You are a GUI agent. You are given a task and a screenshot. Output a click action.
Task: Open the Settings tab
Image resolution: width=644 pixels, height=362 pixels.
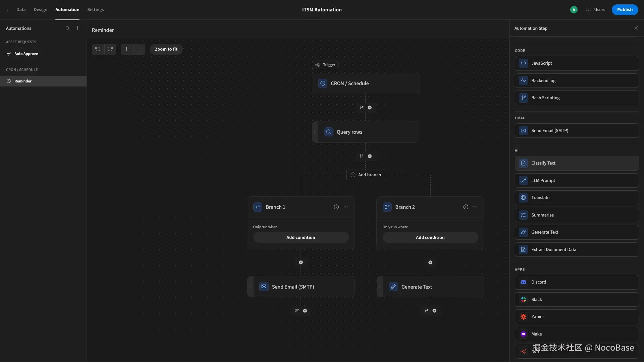[96, 10]
